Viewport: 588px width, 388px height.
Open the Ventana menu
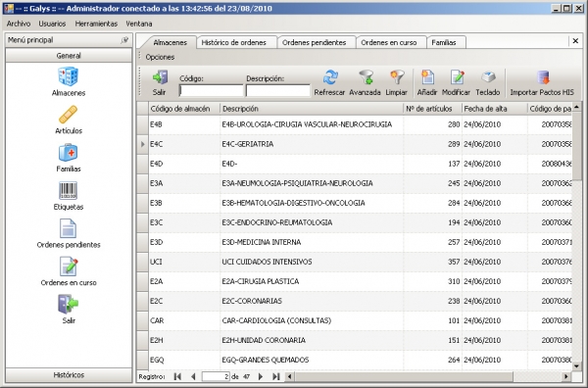[x=139, y=24]
